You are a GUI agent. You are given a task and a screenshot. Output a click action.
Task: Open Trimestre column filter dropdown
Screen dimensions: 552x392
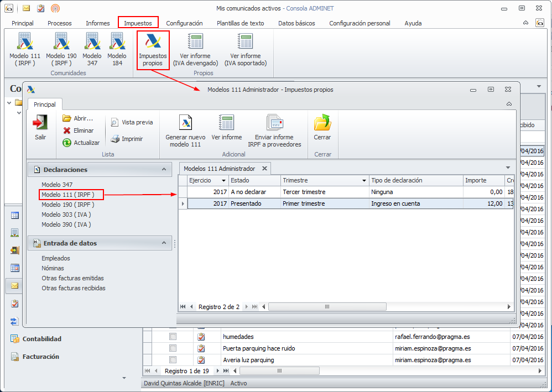(x=364, y=180)
